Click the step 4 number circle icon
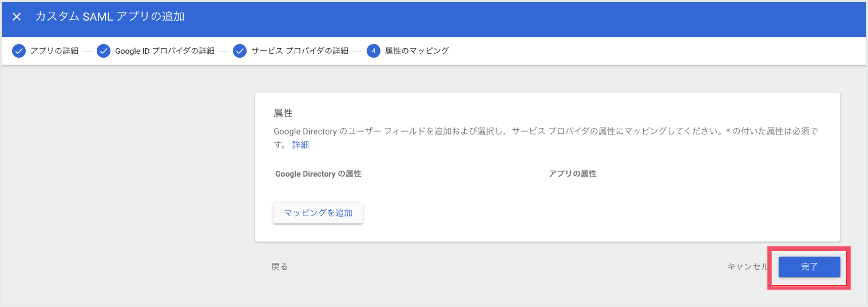Viewport: 868px width, 307px height. (x=373, y=51)
